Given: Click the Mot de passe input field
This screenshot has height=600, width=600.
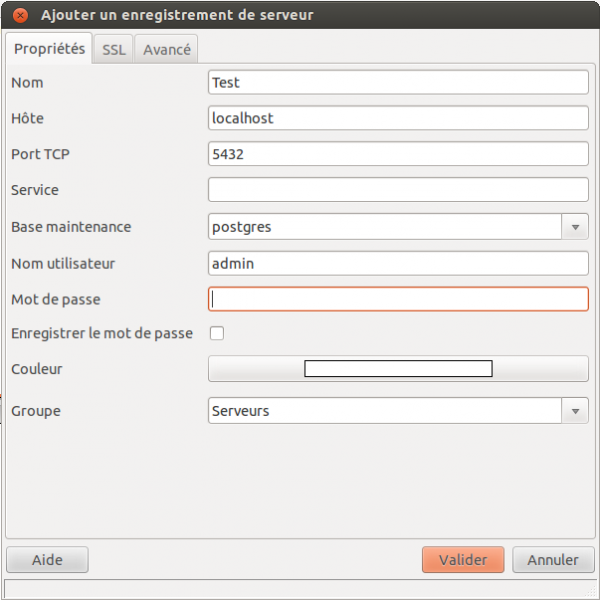Looking at the screenshot, I should (x=398, y=299).
